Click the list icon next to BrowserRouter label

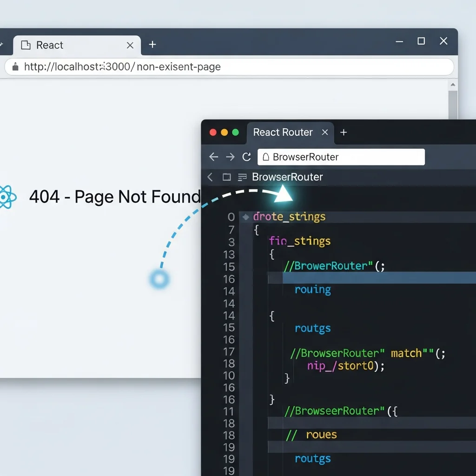tap(242, 177)
